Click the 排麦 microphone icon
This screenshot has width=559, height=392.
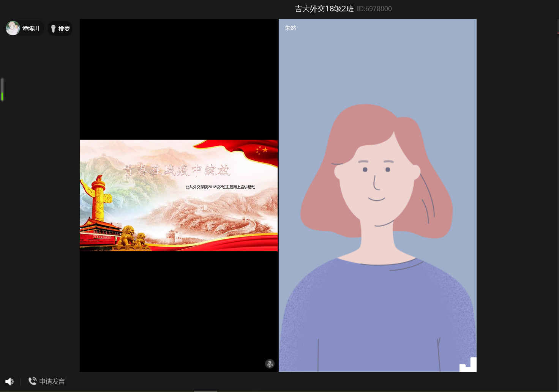tap(53, 29)
